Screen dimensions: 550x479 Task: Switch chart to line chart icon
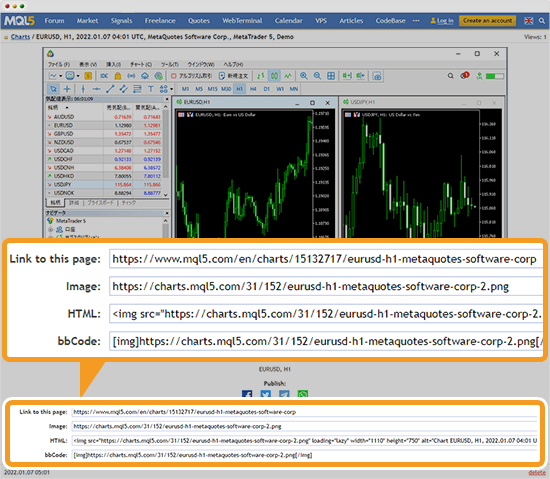pyautogui.click(x=288, y=76)
